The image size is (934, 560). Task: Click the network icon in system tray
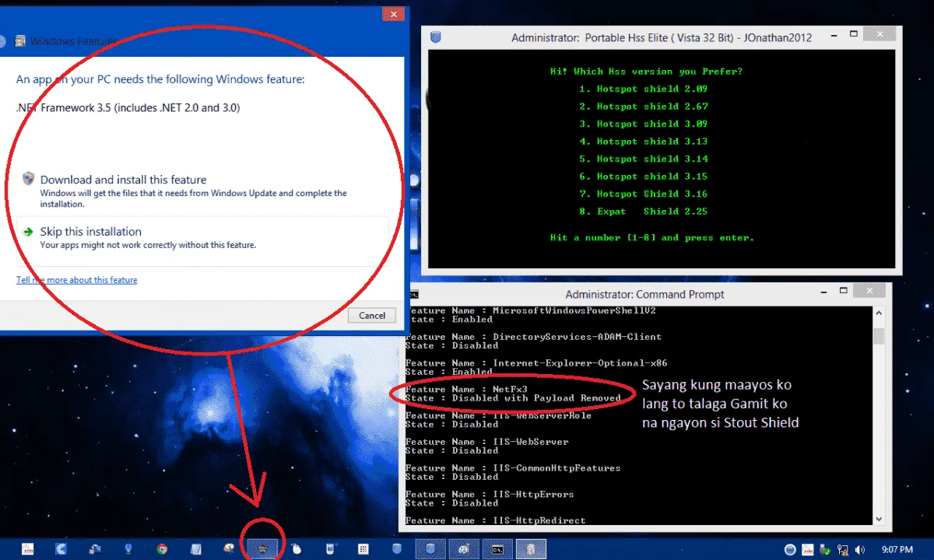843,550
